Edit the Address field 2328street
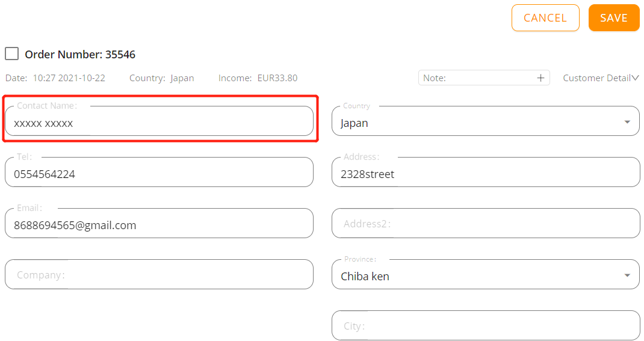Screen dimensions: 644x341 coord(486,173)
